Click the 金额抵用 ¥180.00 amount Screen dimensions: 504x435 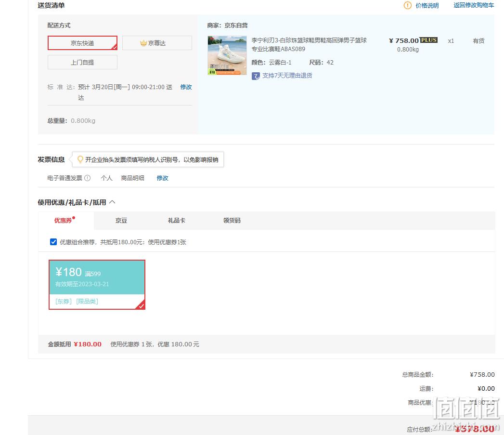88,344
